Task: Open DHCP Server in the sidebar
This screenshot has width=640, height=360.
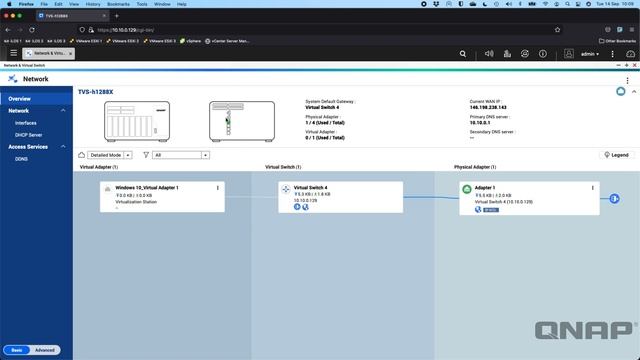Action: [x=29, y=135]
